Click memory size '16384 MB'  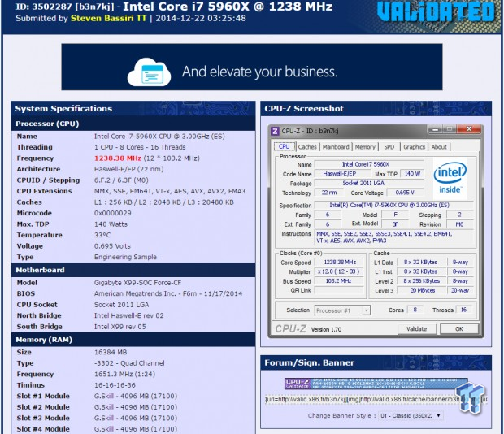point(111,352)
